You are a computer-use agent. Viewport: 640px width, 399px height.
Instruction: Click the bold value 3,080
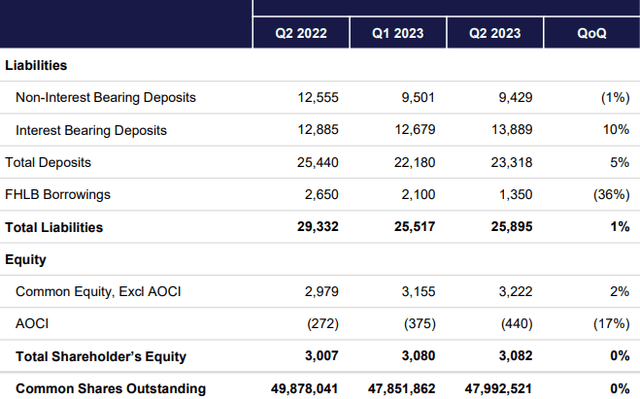click(x=418, y=356)
